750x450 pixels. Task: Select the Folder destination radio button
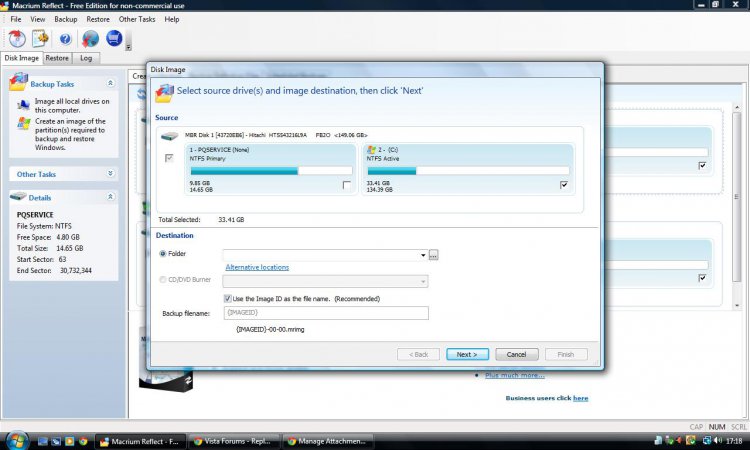pos(163,253)
